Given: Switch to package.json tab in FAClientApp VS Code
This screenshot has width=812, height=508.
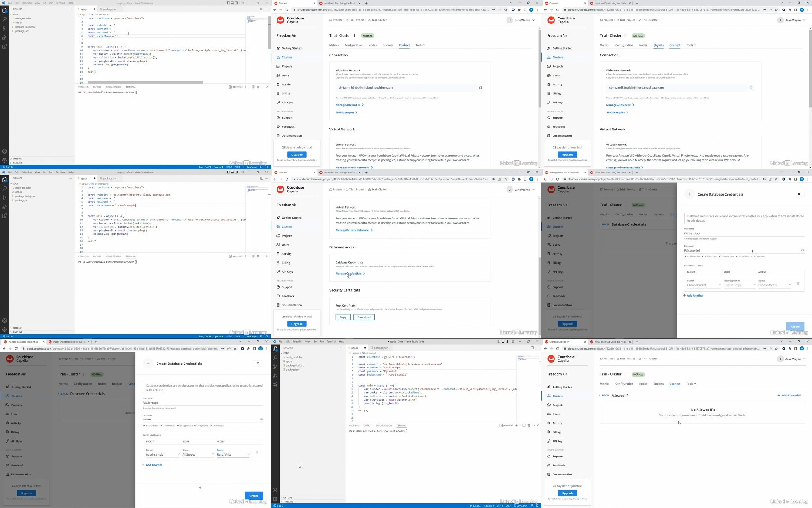Looking at the screenshot, I should pyautogui.click(x=380, y=348).
